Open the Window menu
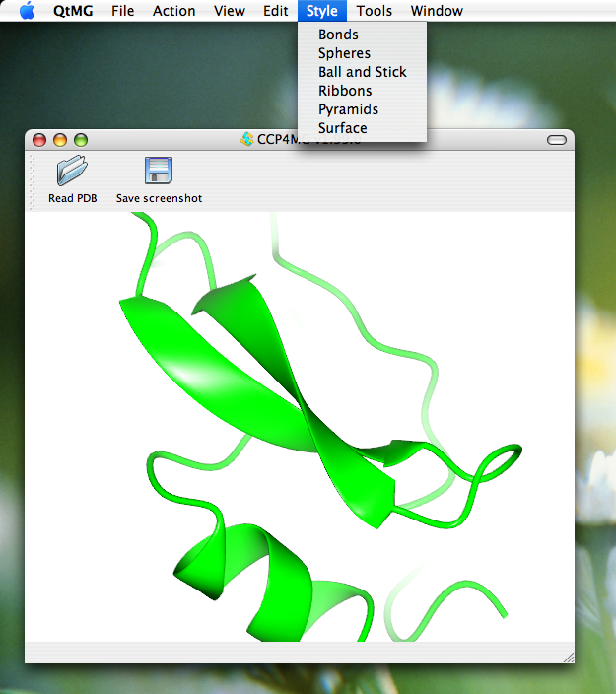The height and width of the screenshot is (694, 616). (437, 11)
